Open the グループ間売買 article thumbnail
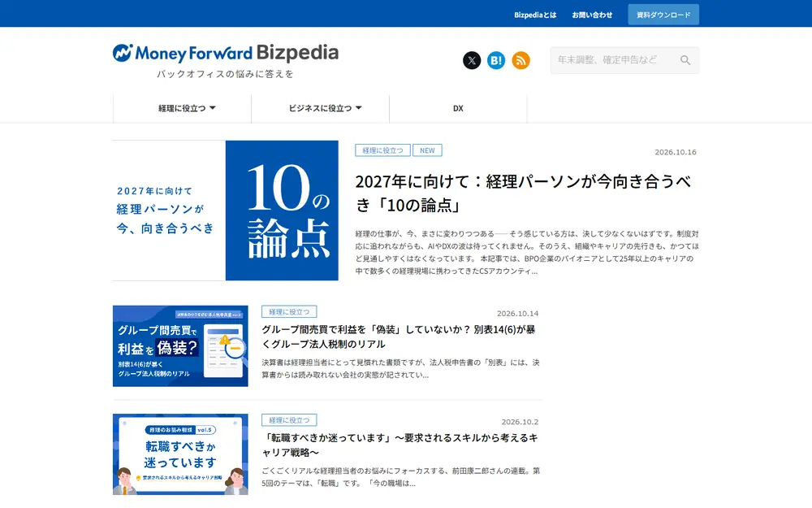Viewport: 812px width, 508px height. 180,345
